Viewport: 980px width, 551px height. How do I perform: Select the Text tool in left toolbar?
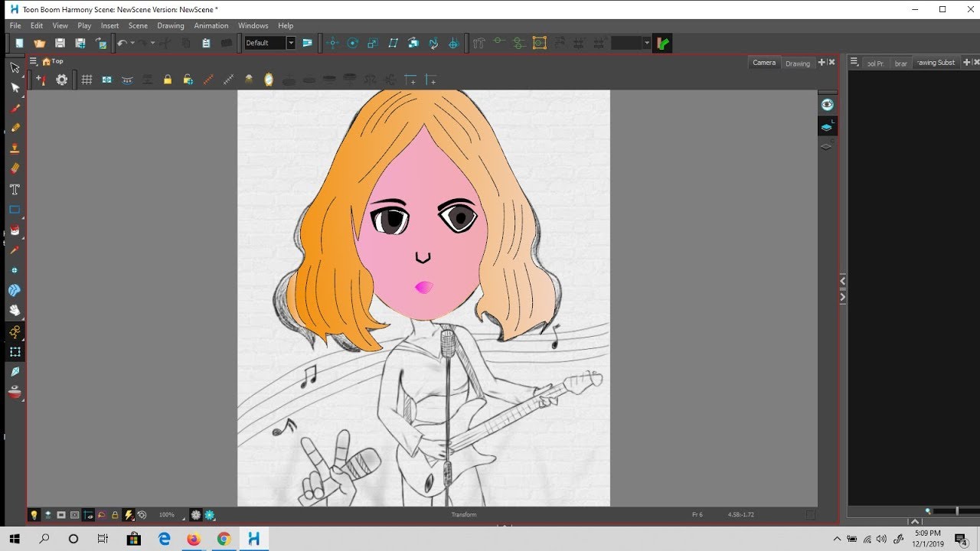click(15, 189)
